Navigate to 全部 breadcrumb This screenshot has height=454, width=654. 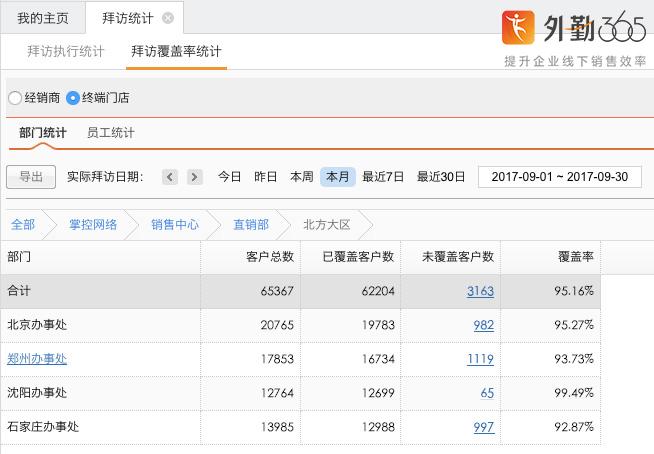pos(23,225)
